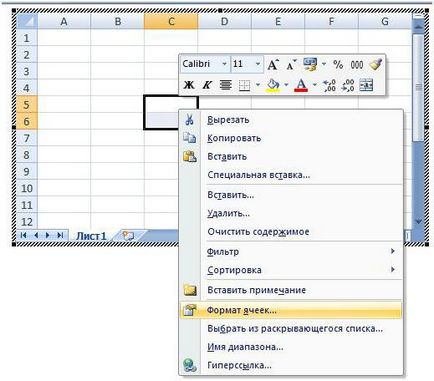Image resolution: width=434 pixels, height=381 pixels.
Task: Toggle bold Ж formatting
Action: coord(189,85)
